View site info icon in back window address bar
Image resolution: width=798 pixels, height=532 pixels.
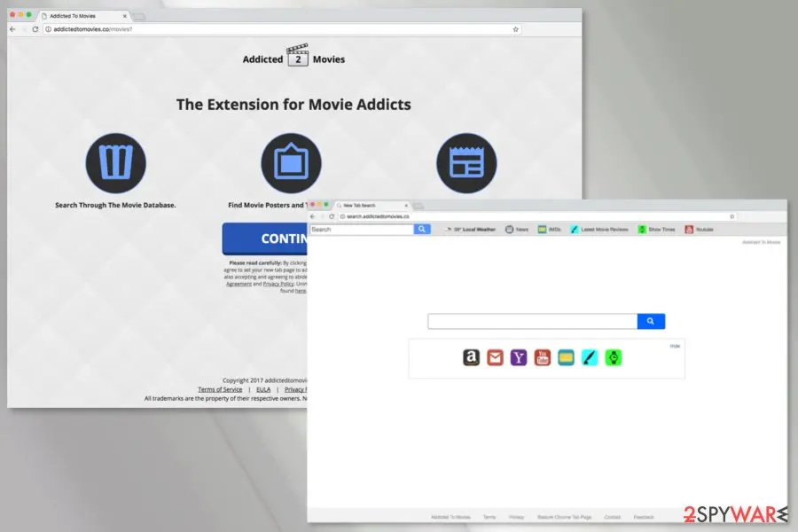click(49, 29)
